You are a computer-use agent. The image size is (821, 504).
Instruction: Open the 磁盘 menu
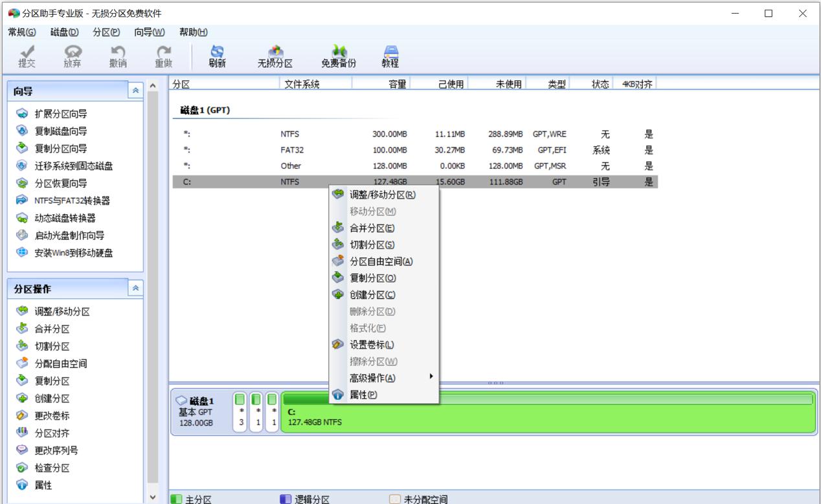(x=64, y=32)
